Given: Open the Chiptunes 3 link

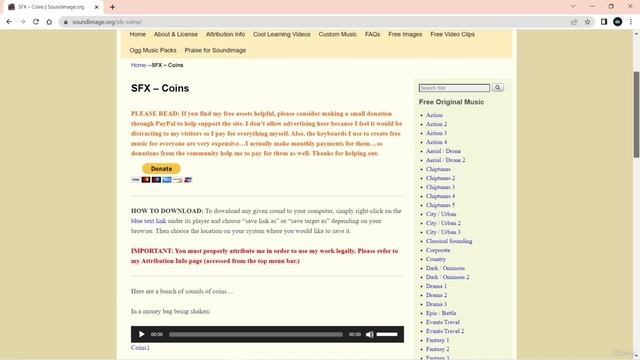Looking at the screenshot, I should 440,187.
